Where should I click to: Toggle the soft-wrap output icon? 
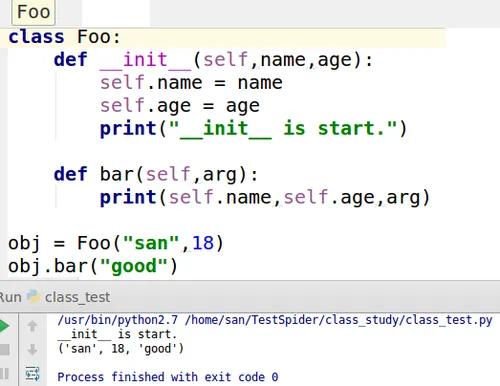coord(32,374)
